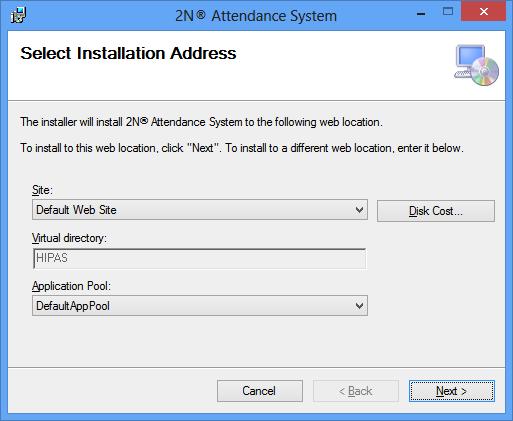Screen dimensions: 513x421
Task: Proceed with the Next button
Action: 452,391
